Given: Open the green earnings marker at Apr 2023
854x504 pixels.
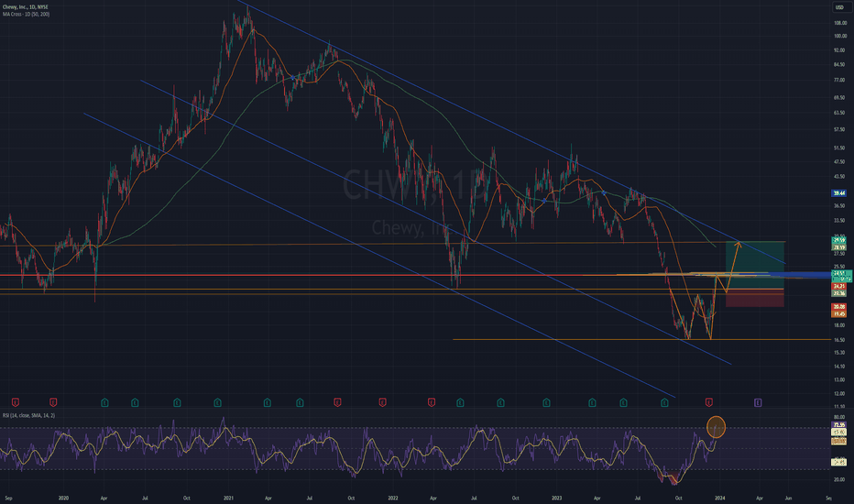Looking at the screenshot, I should point(592,402).
